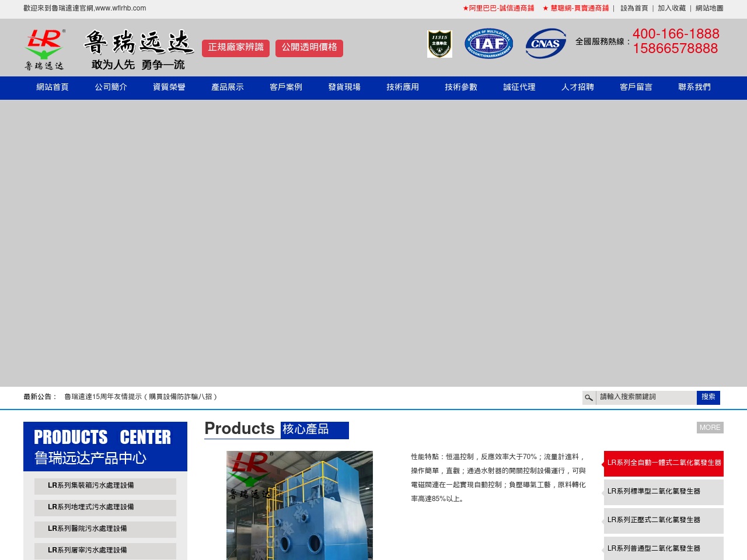Open the 技術參數 menu item
The width and height of the screenshot is (747, 560).
pos(461,87)
